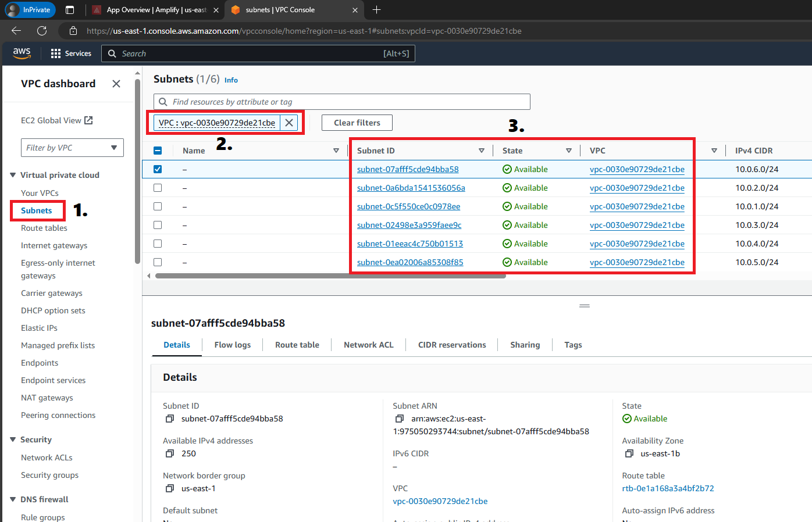Collapse the Security section
Image resolution: width=812 pixels, height=522 pixels.
[13, 439]
